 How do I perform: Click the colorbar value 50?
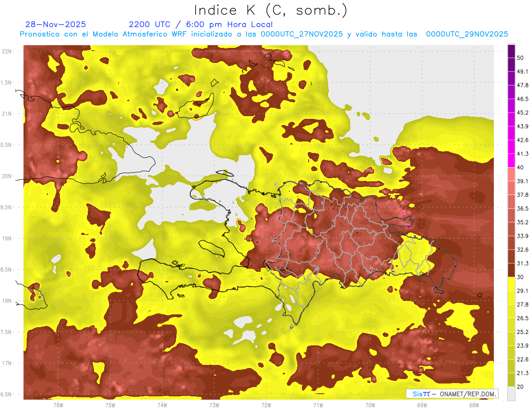(520, 58)
